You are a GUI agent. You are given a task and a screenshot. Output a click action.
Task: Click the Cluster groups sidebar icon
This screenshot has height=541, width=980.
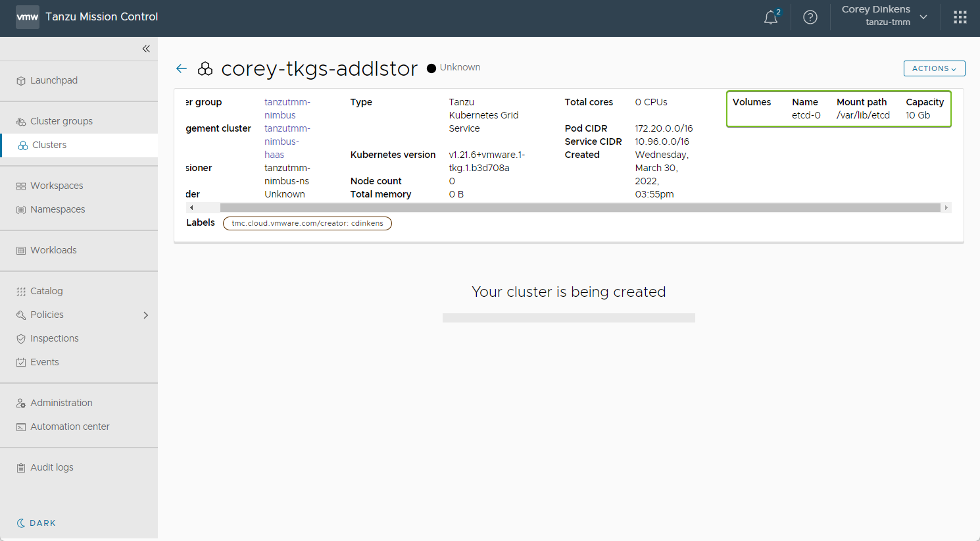[x=21, y=122]
